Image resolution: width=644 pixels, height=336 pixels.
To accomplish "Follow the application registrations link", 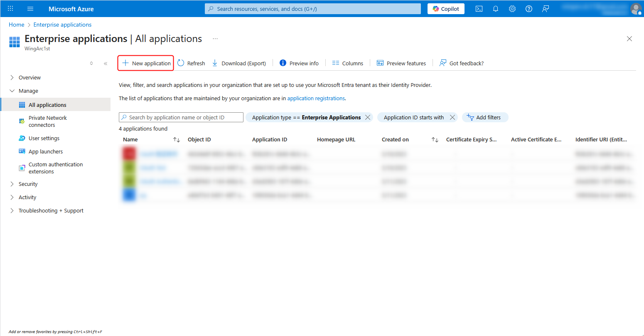I will tap(316, 99).
